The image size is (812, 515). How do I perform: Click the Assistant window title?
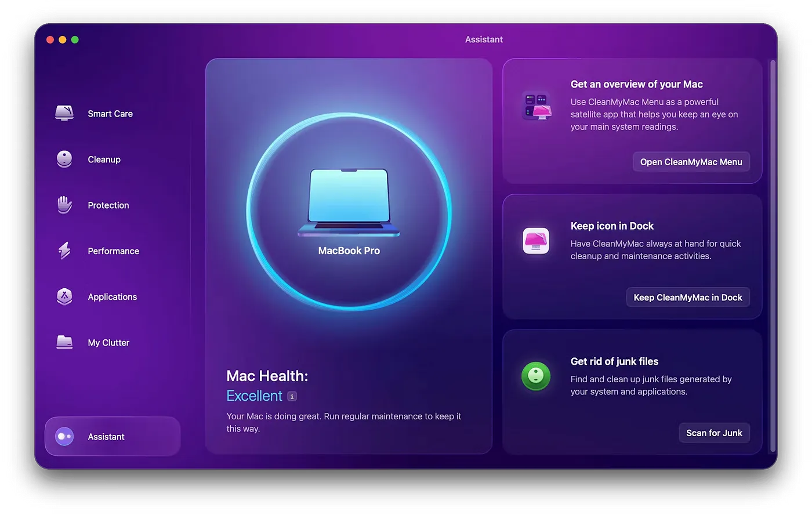point(484,39)
